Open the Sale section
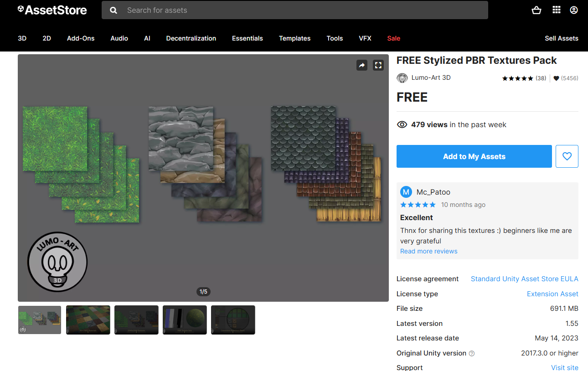588x371 pixels. point(393,38)
